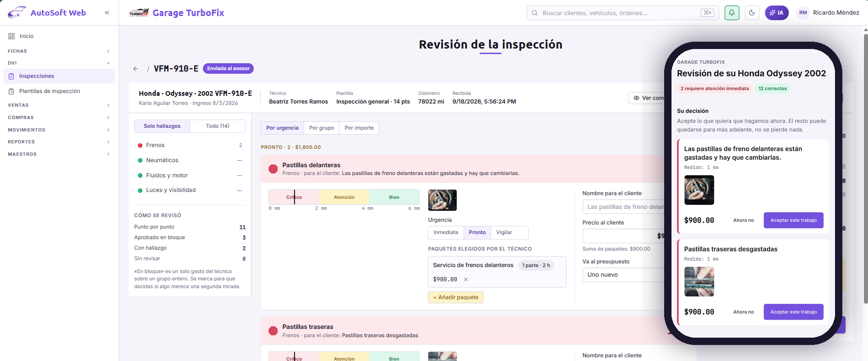Click the Bien zone on the front pads gauge
The height and width of the screenshot is (361, 868).
point(394,197)
